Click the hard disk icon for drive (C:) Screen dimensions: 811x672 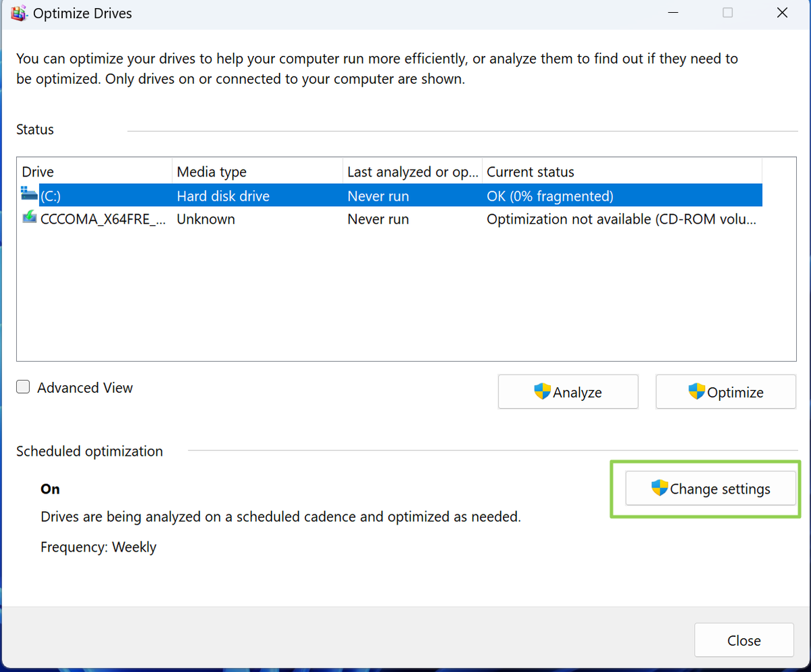[28, 195]
